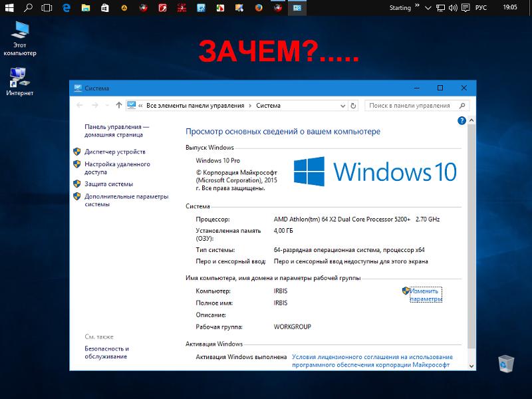Open the red-green tile taskbar icon
This screenshot has width=532, height=399.
220,7
